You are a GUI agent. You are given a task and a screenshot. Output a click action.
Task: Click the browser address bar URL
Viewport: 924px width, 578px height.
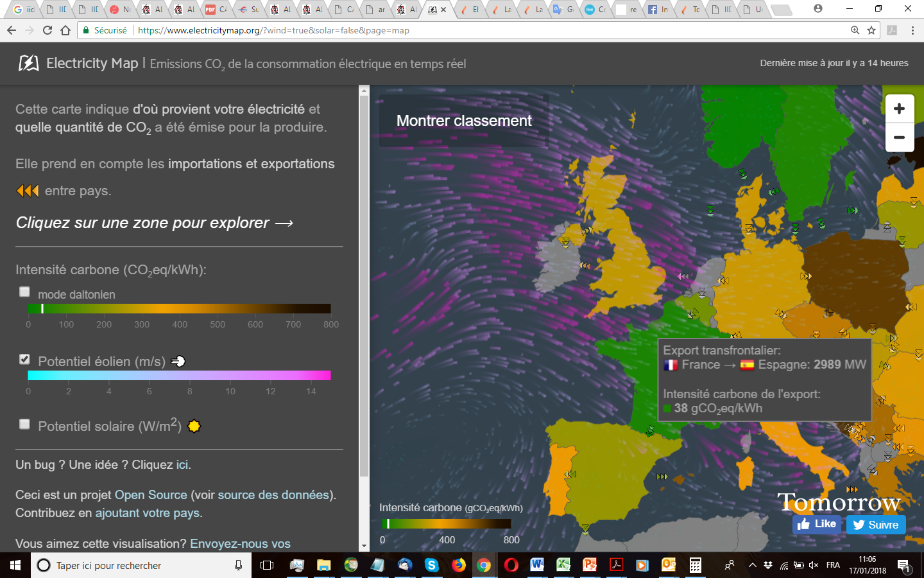(x=273, y=30)
